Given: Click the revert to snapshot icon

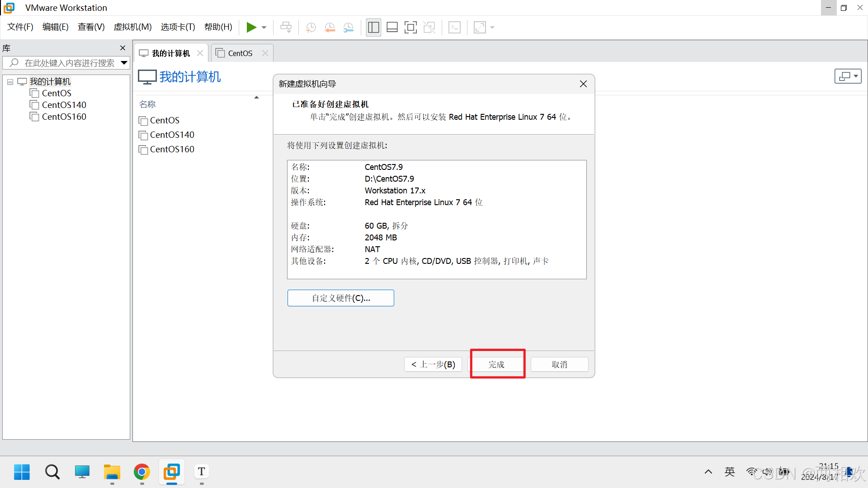Looking at the screenshot, I should tap(330, 28).
